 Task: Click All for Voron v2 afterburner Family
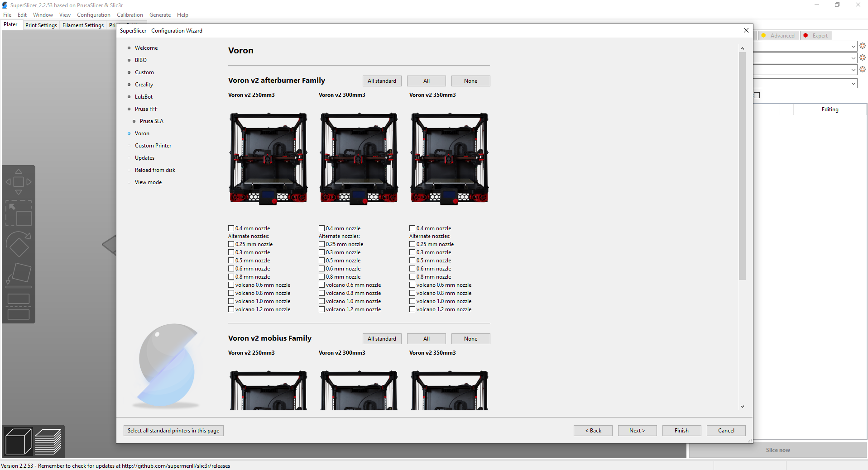(427, 81)
